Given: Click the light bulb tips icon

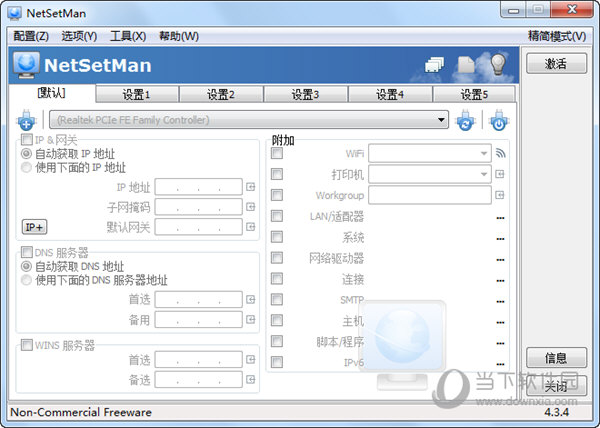Looking at the screenshot, I should (x=498, y=64).
